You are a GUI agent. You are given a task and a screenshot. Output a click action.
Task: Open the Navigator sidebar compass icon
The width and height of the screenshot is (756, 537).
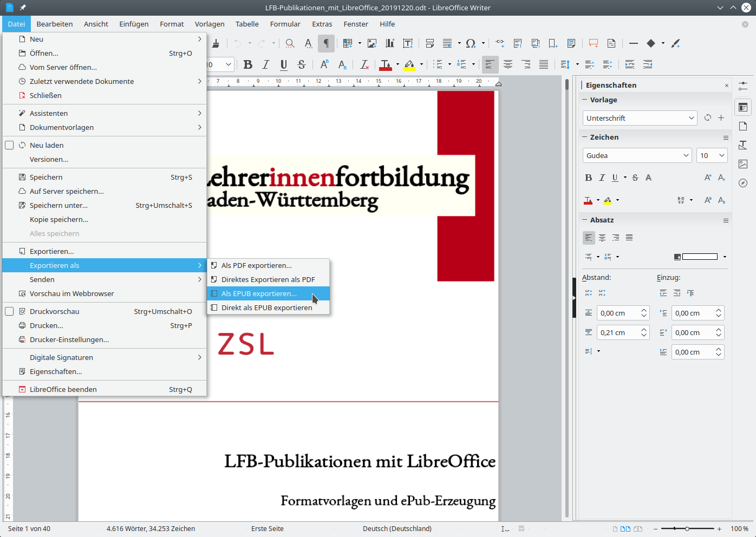click(x=743, y=183)
